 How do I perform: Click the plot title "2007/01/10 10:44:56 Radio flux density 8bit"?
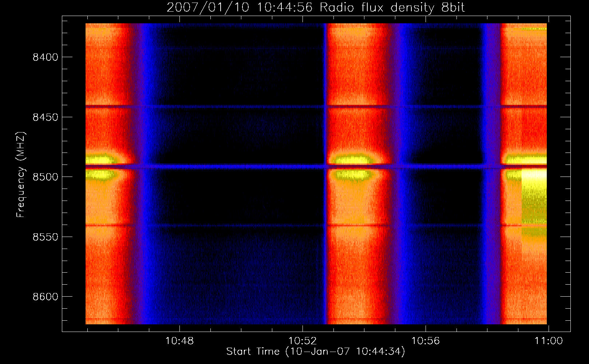click(316, 7)
